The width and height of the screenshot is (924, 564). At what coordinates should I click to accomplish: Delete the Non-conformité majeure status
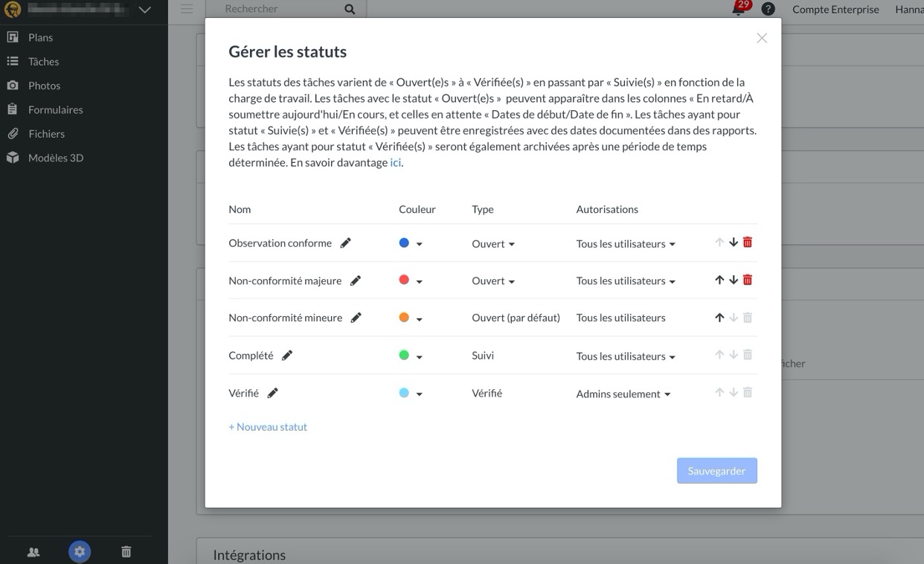point(748,281)
